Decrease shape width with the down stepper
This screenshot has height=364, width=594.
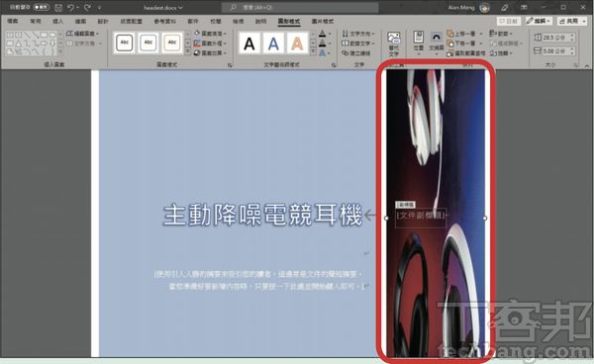pos(572,53)
